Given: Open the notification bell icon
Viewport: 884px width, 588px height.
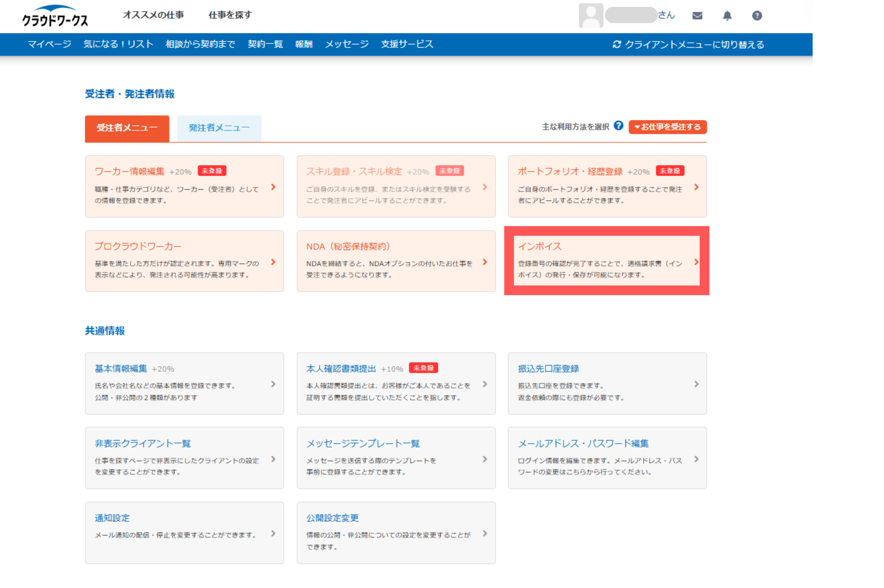Looking at the screenshot, I should point(727,15).
